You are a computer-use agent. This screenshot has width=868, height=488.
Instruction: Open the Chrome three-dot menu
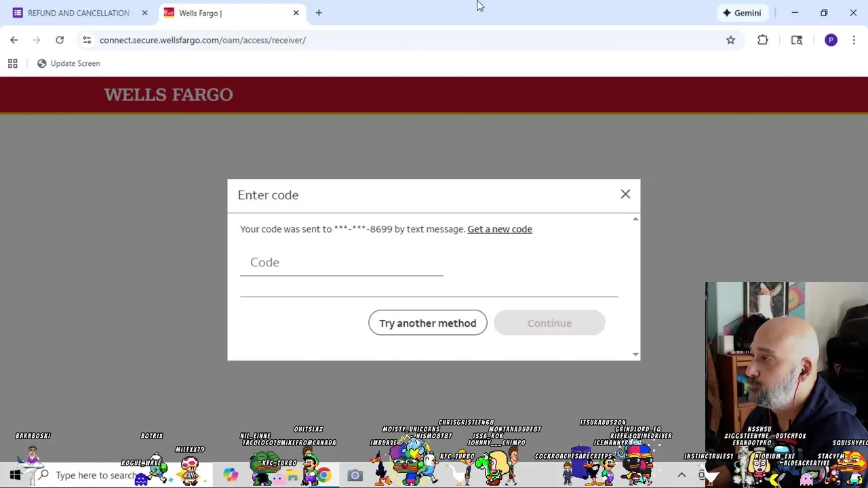(x=854, y=40)
